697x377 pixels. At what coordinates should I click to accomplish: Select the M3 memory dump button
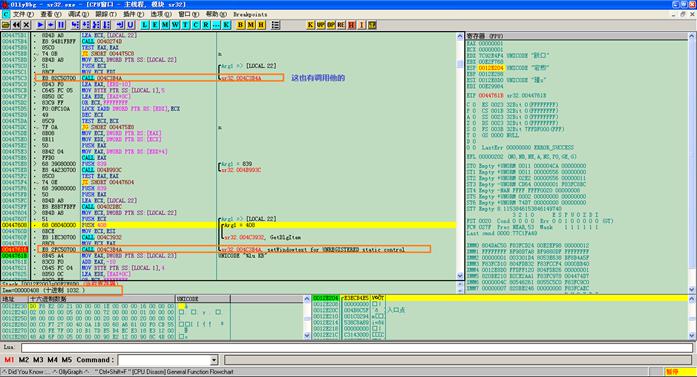pos(38,360)
